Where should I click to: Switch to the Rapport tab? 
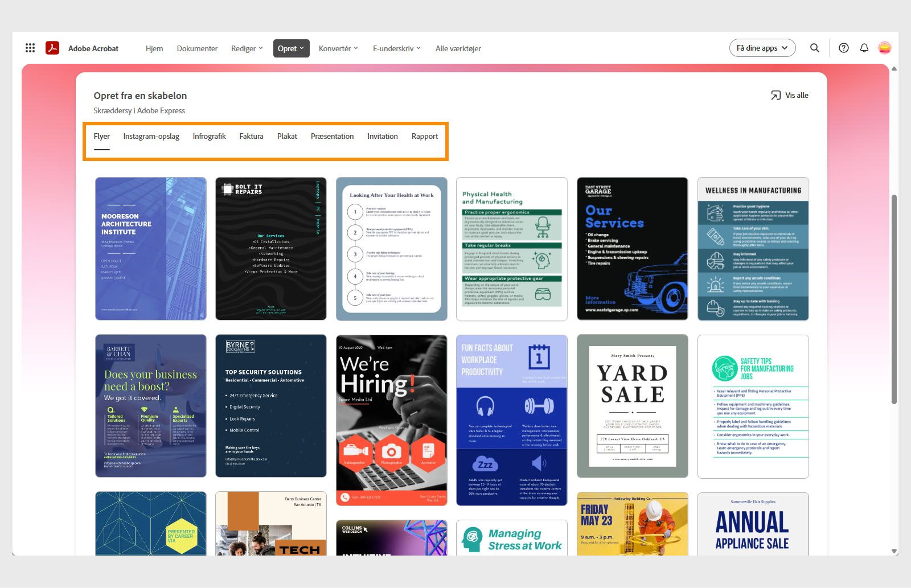(425, 137)
